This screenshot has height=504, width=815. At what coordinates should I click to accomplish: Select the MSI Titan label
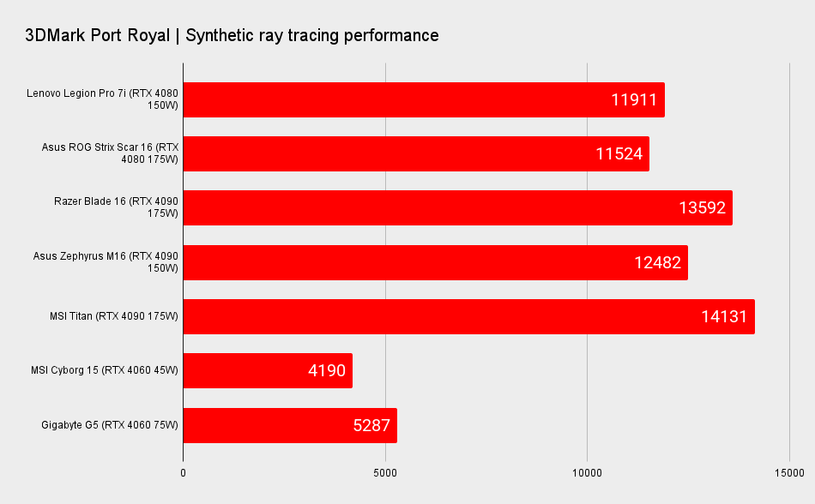pos(114,316)
